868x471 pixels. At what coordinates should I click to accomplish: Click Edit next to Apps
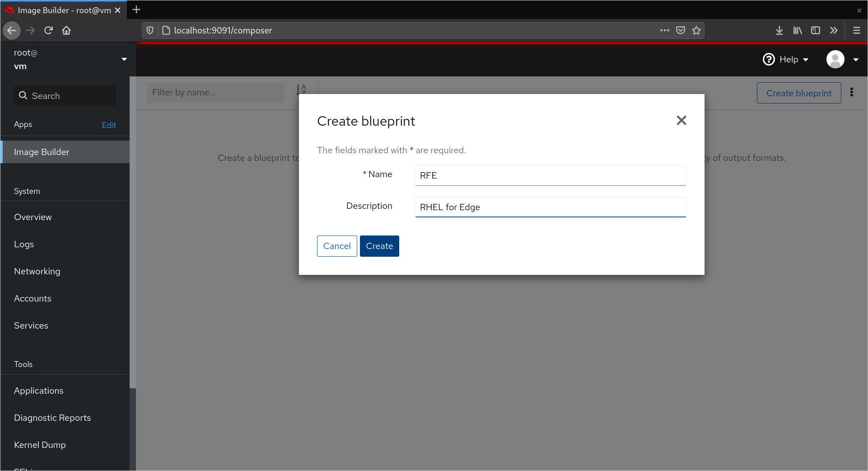tap(109, 125)
